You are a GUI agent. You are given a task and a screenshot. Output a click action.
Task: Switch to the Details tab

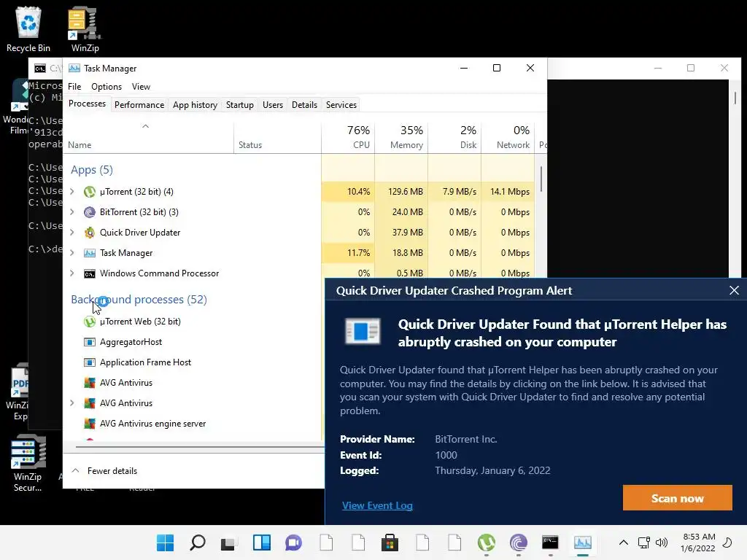pos(304,105)
